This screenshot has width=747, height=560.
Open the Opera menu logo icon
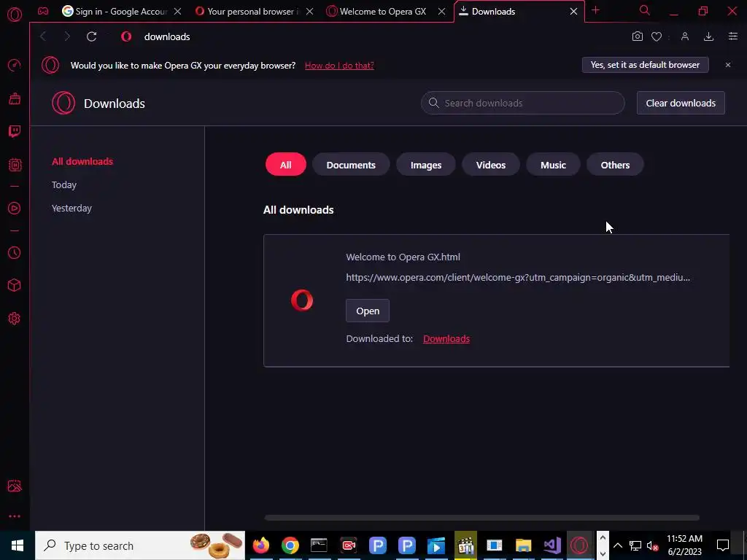[15, 15]
